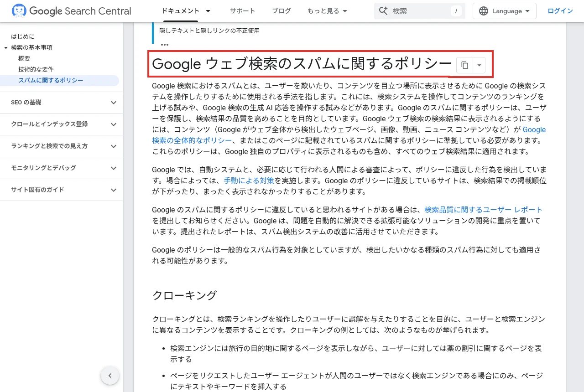
Task: Open dropdown arrow beside copy page button
Action: [479, 66]
